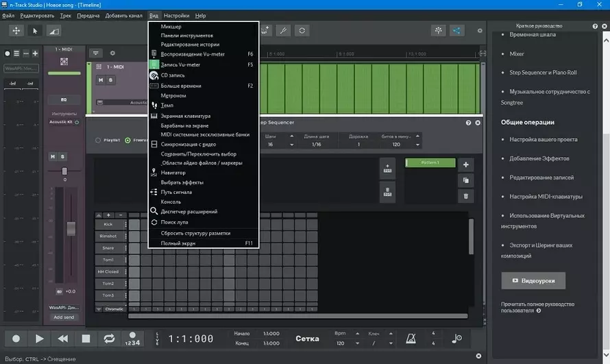The width and height of the screenshot is (610, 364).
Task: Click the add track plus icon
Action: pyautogui.click(x=35, y=53)
